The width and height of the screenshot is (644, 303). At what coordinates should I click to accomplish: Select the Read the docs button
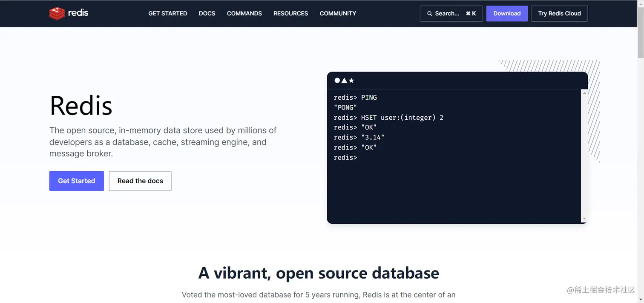pos(140,181)
